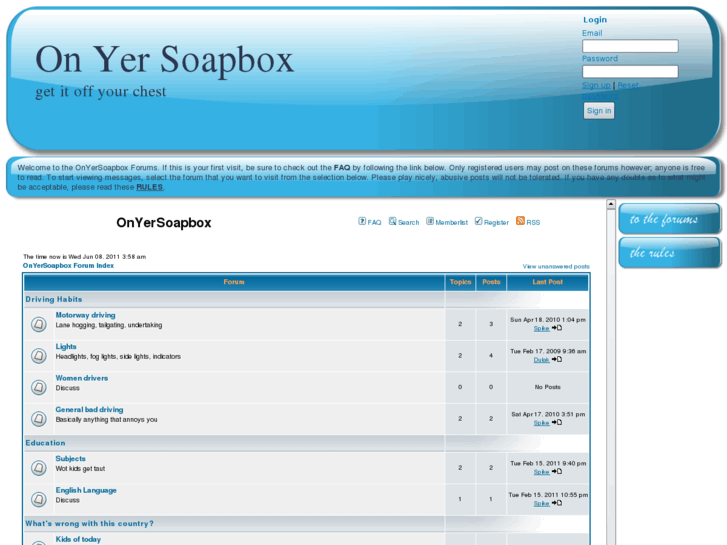This screenshot has width=727, height=545.
Task: Open the Subjects forum
Action: point(70,459)
